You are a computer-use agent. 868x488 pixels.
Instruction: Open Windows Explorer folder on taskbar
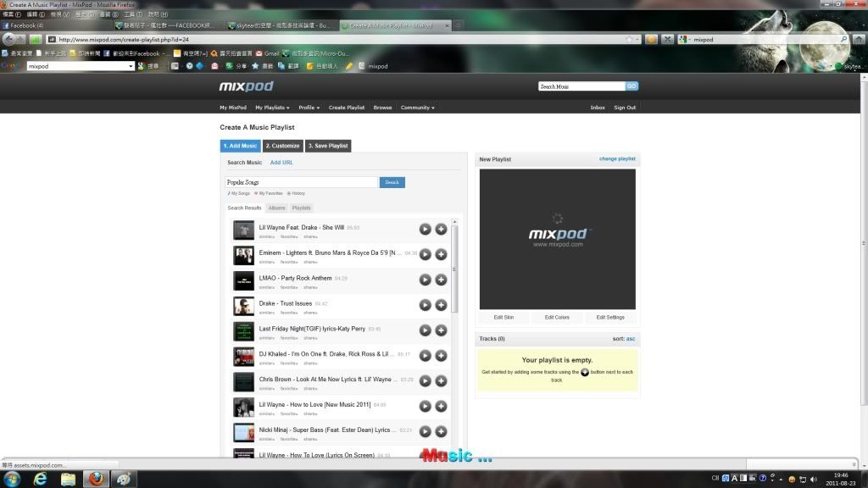[x=68, y=479]
